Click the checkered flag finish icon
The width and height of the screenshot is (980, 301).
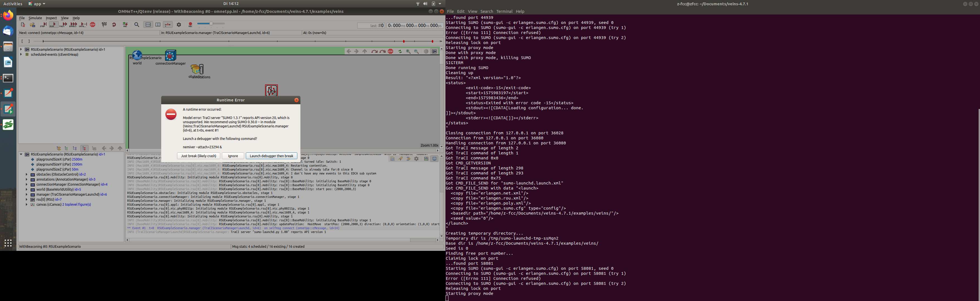click(104, 25)
